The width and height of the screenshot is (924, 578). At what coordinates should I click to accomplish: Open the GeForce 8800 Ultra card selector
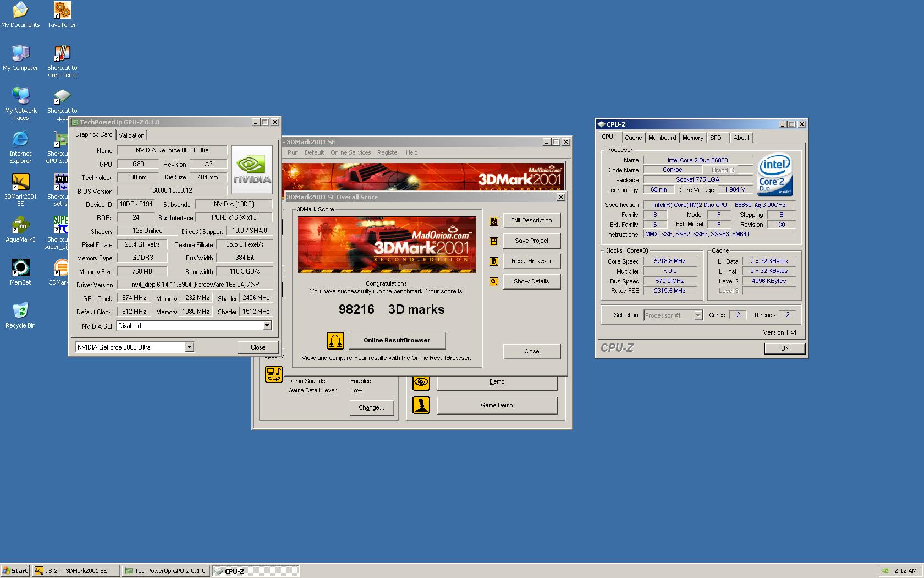coord(189,347)
